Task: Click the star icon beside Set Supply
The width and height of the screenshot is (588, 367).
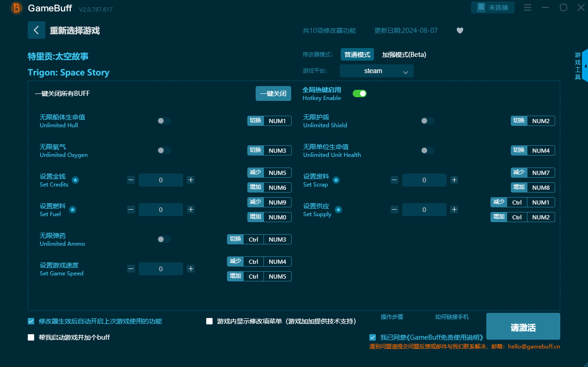Action: coord(338,210)
